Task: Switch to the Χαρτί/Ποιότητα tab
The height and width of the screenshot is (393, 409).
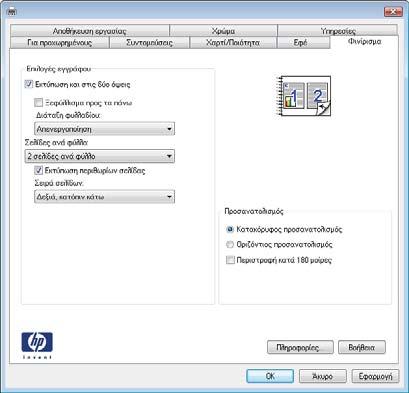Action: click(x=233, y=43)
